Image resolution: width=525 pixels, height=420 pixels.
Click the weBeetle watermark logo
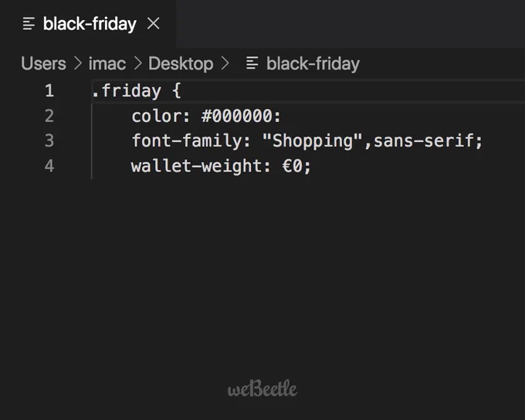[262, 388]
